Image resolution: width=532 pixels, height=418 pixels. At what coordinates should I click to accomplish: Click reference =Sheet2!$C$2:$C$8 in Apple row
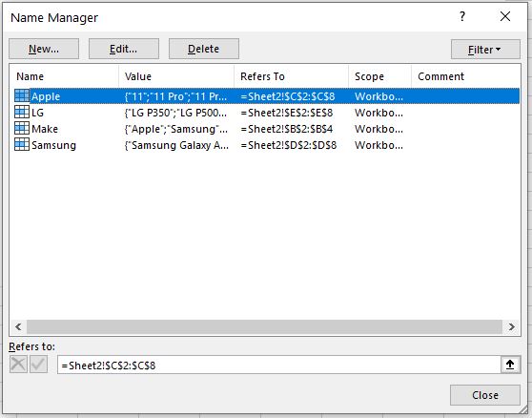[288, 96]
